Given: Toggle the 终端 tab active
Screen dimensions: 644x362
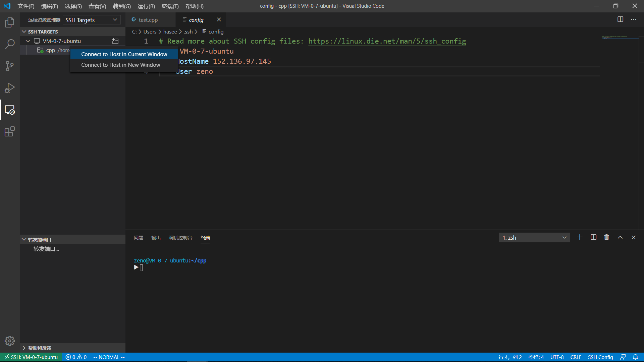Looking at the screenshot, I should (x=205, y=237).
